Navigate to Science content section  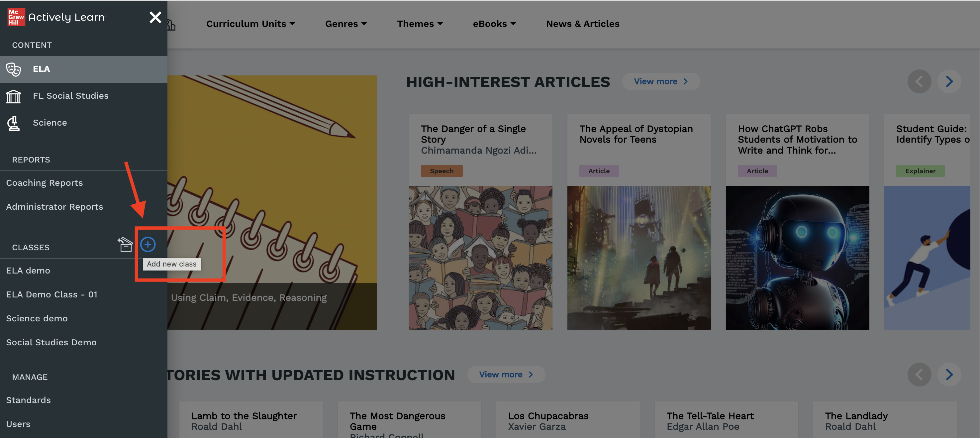50,123
